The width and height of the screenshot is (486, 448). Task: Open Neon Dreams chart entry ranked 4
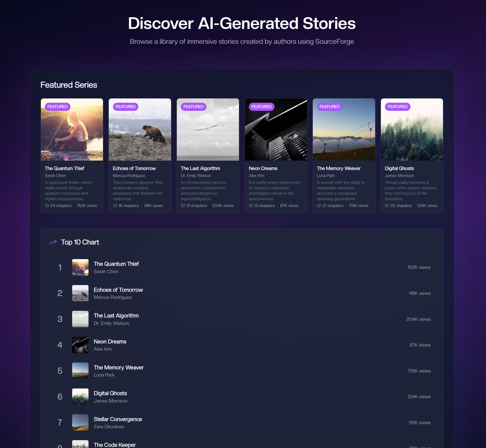pyautogui.click(x=242, y=345)
